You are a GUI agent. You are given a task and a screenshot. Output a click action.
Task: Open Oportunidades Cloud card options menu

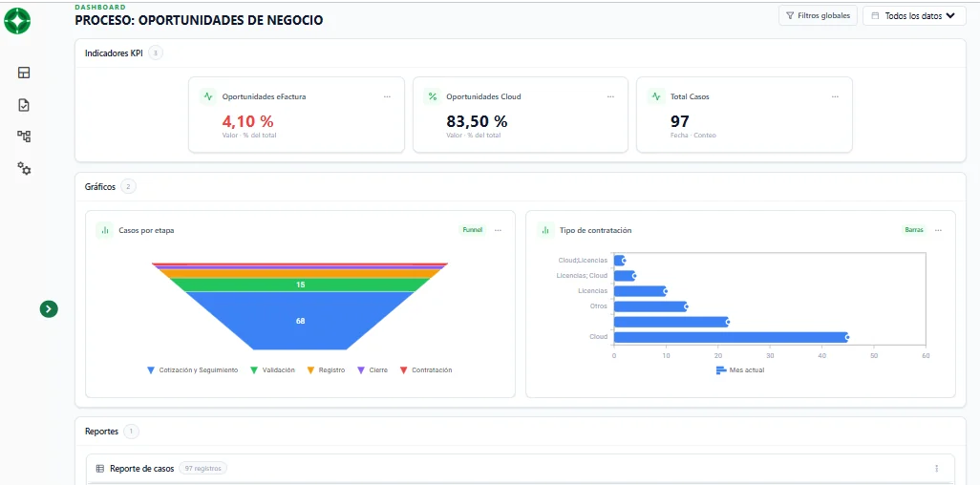tap(610, 96)
